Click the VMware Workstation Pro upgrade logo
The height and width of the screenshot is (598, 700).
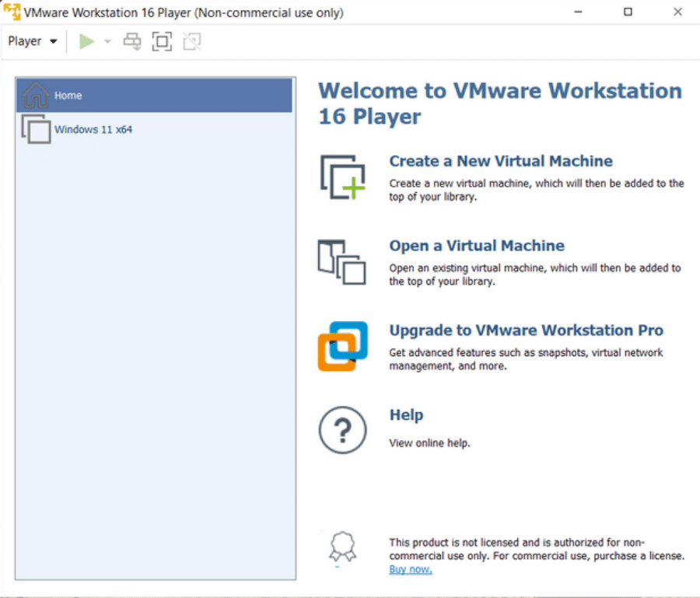point(341,346)
